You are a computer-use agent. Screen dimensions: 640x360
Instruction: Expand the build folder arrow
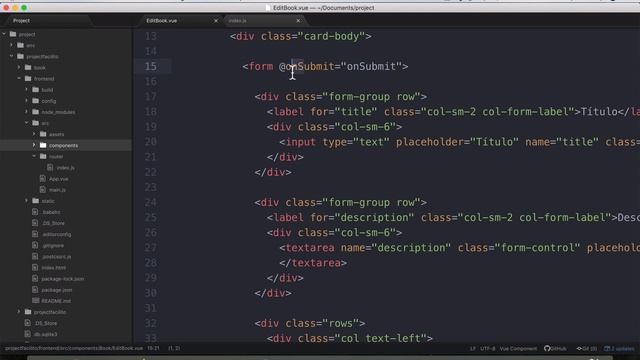[27, 89]
